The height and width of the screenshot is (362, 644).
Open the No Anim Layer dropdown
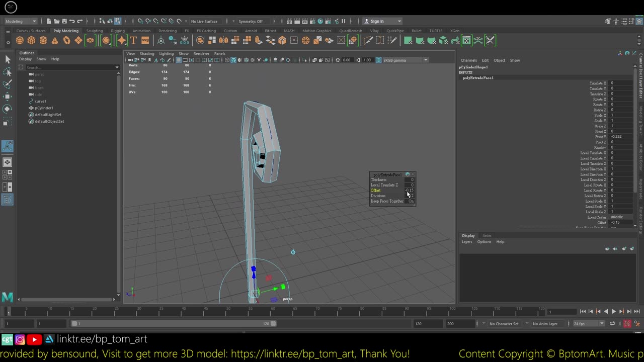click(x=545, y=324)
